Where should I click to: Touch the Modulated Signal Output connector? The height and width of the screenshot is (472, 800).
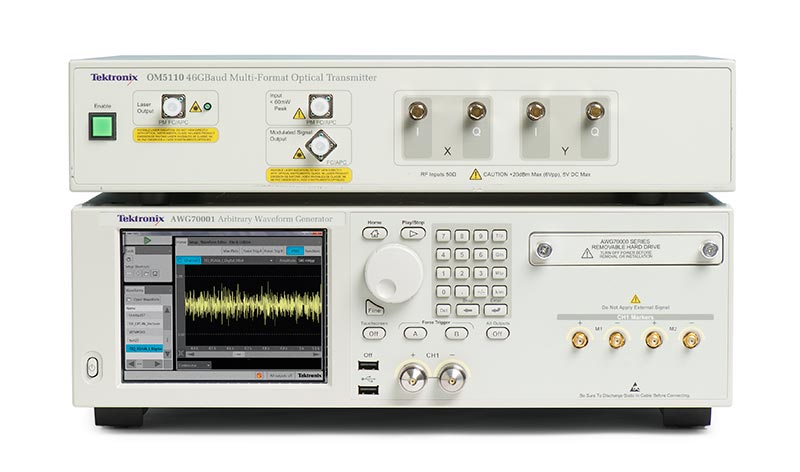320,146
